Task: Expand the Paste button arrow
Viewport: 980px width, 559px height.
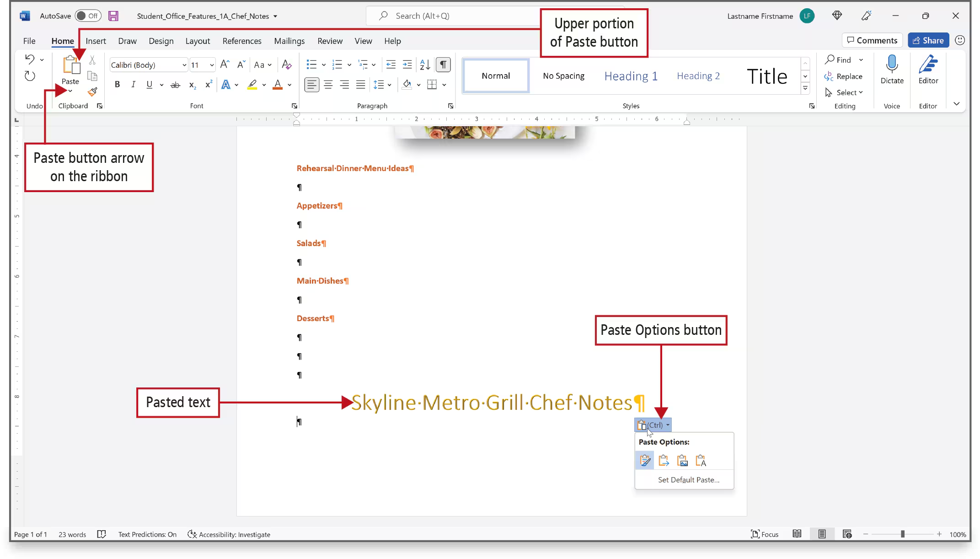Action: [x=70, y=91]
